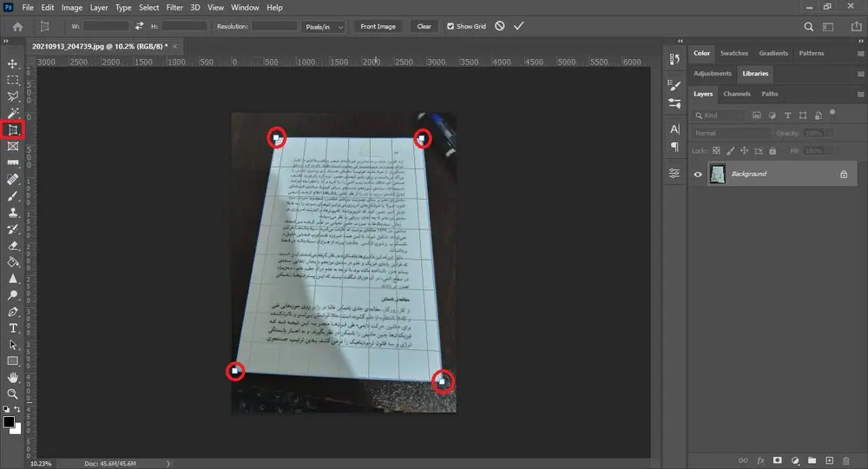Open the Pixels/in units dropdown

pyautogui.click(x=324, y=27)
